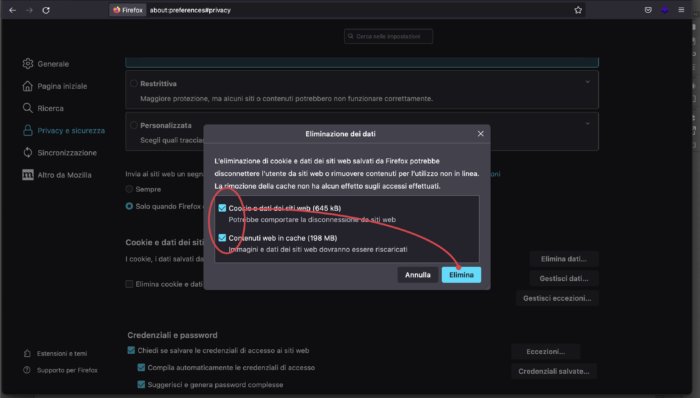
Task: Open Altro da Mozilla category
Action: (x=64, y=175)
